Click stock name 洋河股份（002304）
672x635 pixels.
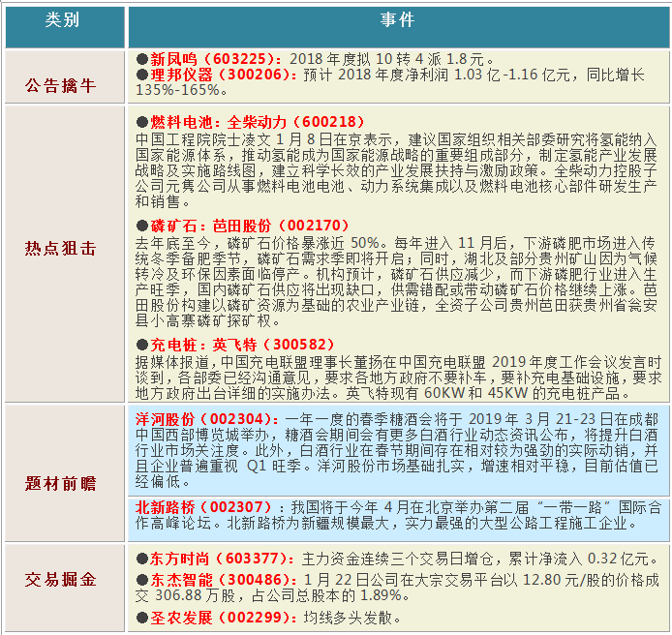click(207, 419)
